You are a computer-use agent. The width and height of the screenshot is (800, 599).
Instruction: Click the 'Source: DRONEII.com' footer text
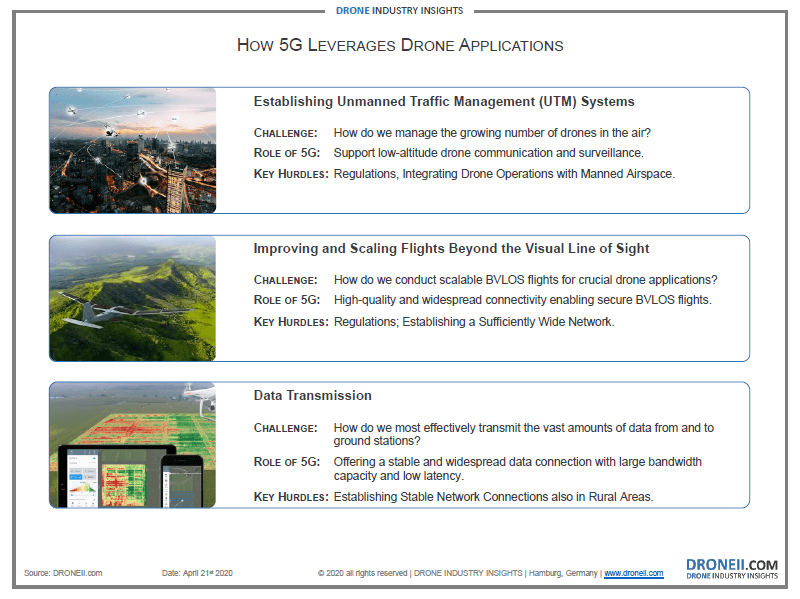tap(63, 573)
